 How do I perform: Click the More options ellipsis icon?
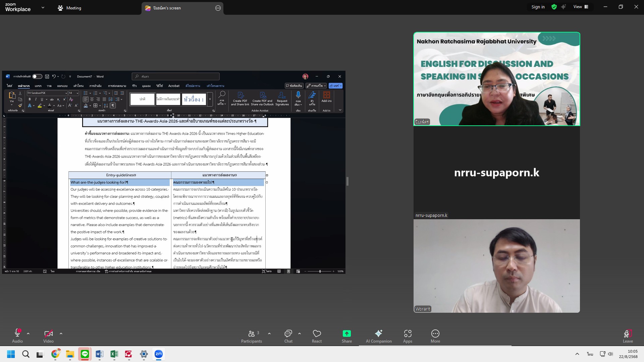pyautogui.click(x=435, y=334)
